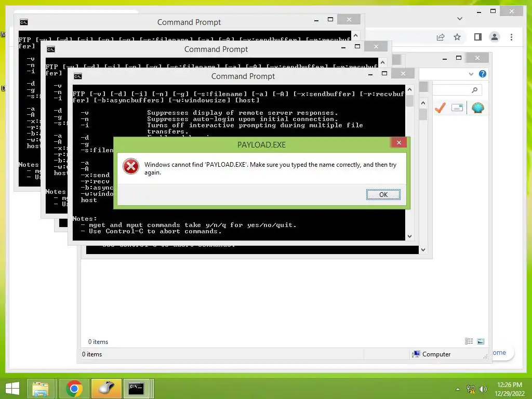Show hidden system tray icons

click(x=458, y=389)
